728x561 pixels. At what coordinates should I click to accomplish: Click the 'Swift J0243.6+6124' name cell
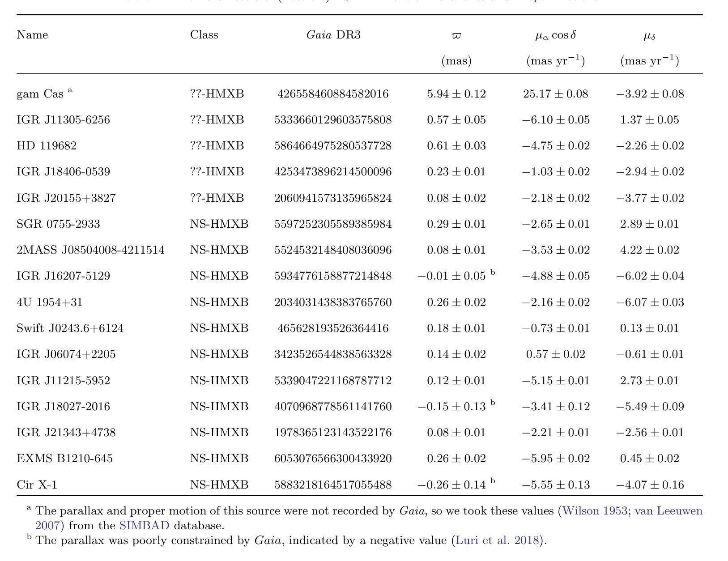(70, 328)
